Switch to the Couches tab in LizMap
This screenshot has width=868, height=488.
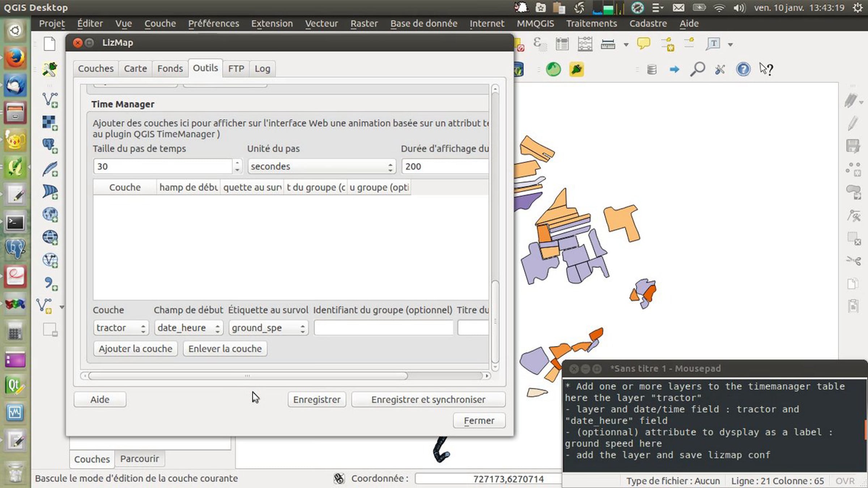[96, 69]
